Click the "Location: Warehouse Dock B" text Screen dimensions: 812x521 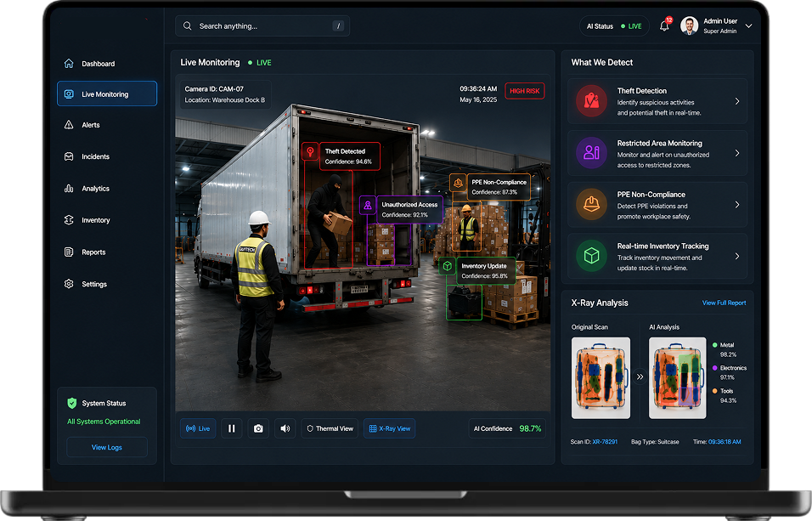click(x=225, y=99)
